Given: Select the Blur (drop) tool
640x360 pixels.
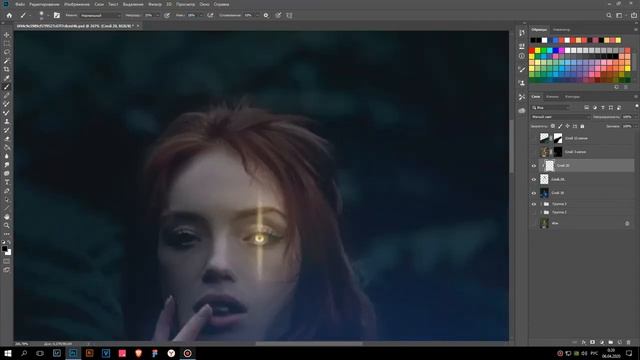Looking at the screenshot, I should (x=7, y=156).
